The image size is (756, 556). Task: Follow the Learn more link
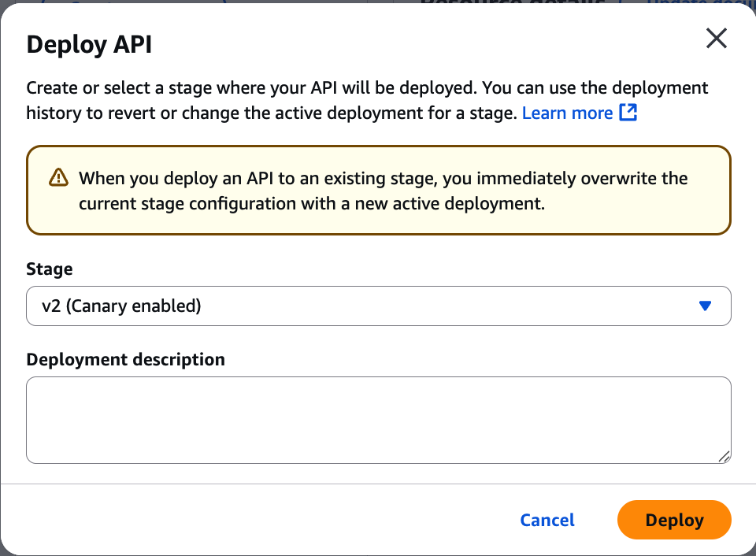pyautogui.click(x=567, y=113)
